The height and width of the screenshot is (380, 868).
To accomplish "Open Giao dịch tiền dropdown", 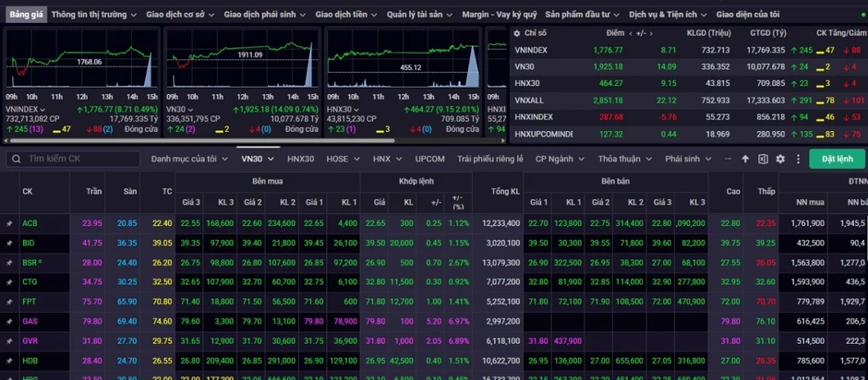I will tap(346, 15).
